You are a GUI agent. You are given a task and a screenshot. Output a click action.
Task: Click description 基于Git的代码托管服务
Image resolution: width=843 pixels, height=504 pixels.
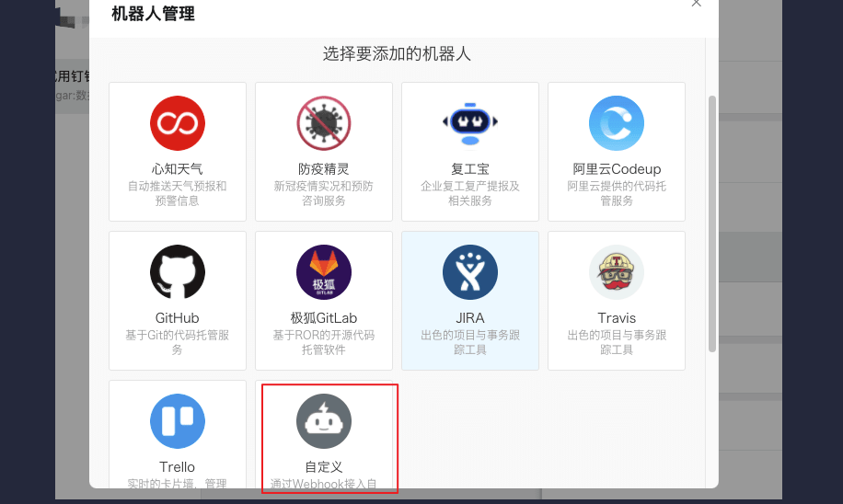(x=178, y=342)
